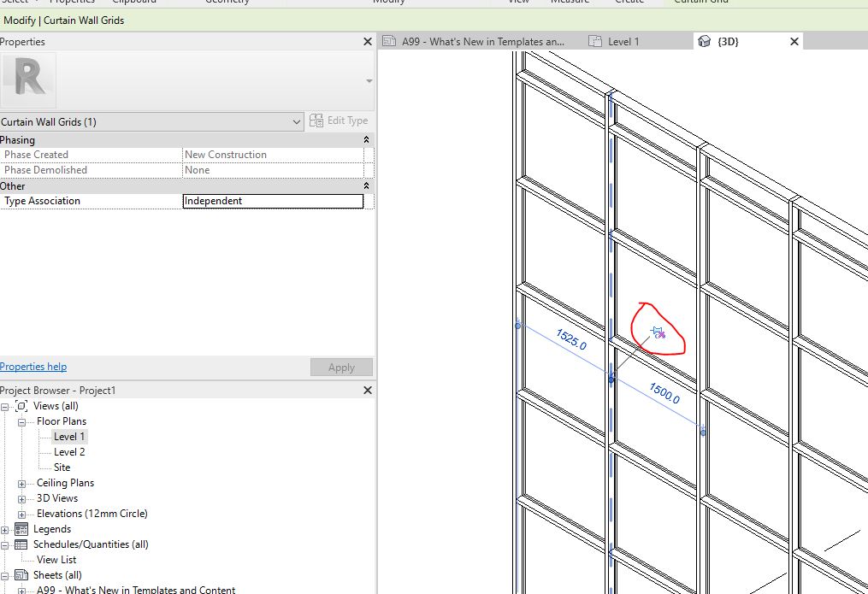Screen dimensions: 868x594
Task: Click the 3D house icon on {3D} tab
Action: coord(704,42)
